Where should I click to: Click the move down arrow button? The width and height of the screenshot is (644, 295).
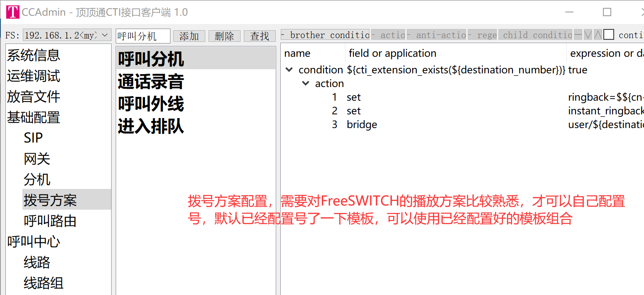coord(588,35)
